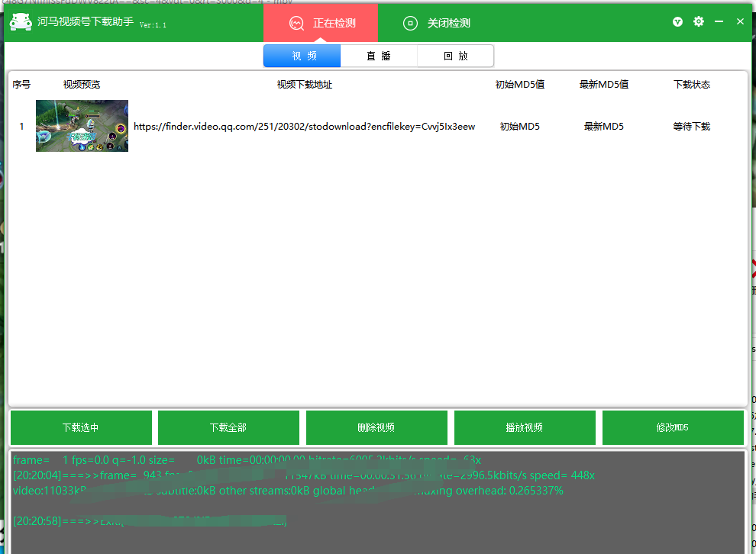Viewport: 756px width, 554px height.
Task: Close the download helper window
Action: [x=740, y=22]
